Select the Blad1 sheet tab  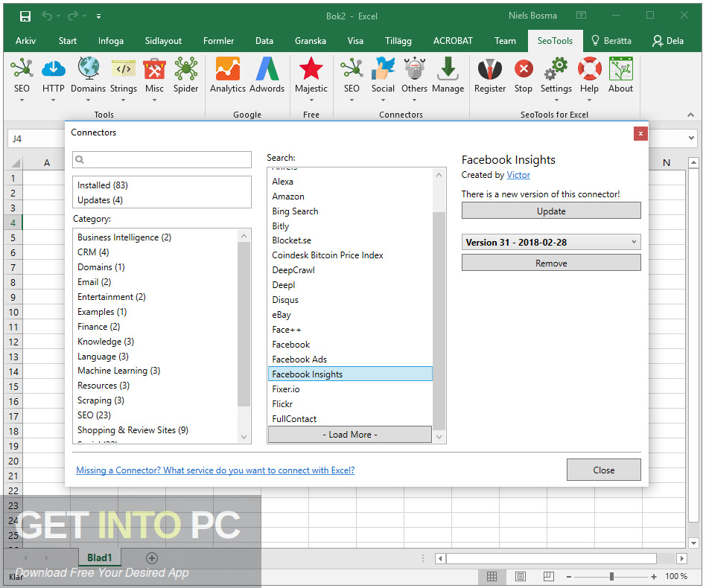pyautogui.click(x=100, y=558)
